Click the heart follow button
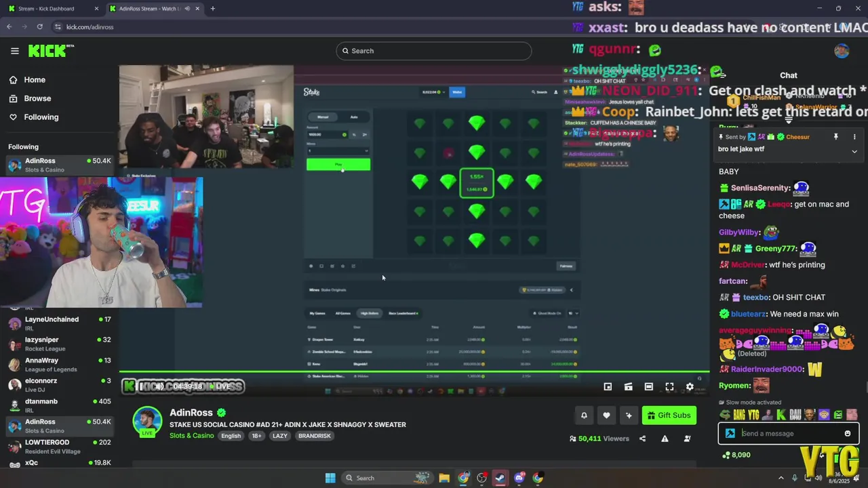The width and height of the screenshot is (868, 488). 606,415
